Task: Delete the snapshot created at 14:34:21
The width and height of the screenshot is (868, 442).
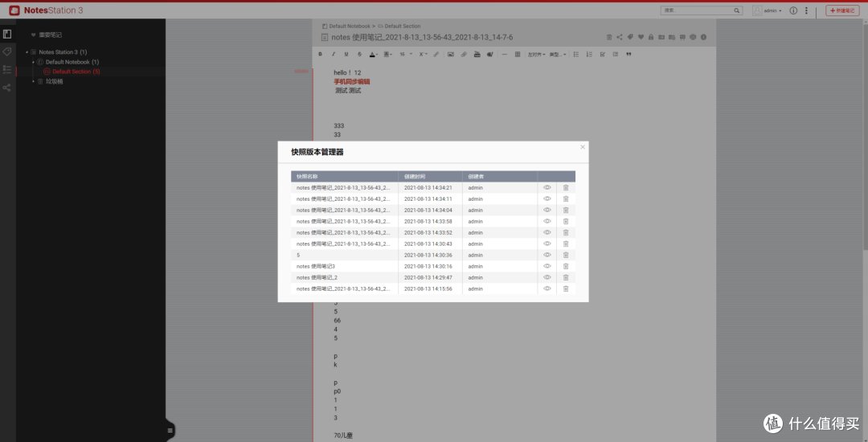Action: pyautogui.click(x=566, y=187)
